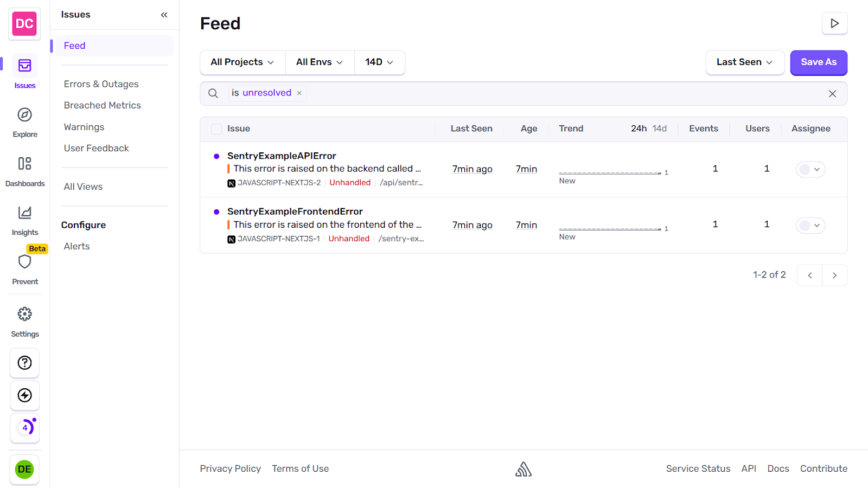Open the DE user avatar menu
Image resolution: width=868 pixels, height=488 pixels.
click(24, 469)
